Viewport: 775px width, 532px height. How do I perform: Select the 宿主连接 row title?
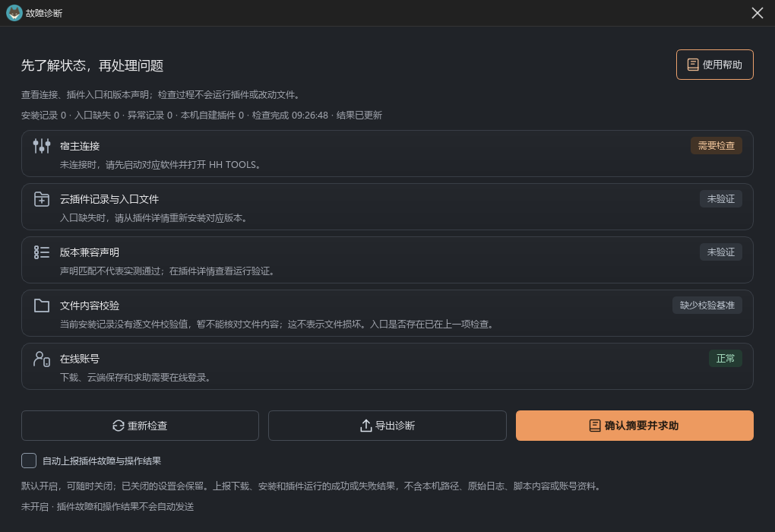[x=80, y=146]
